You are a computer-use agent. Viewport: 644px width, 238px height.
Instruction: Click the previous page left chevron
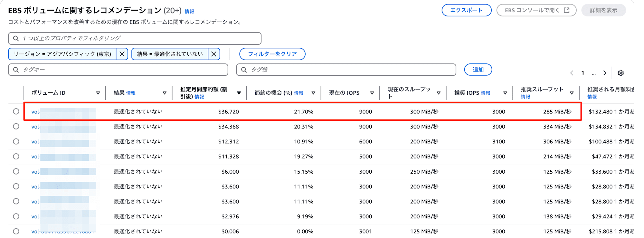click(572, 73)
